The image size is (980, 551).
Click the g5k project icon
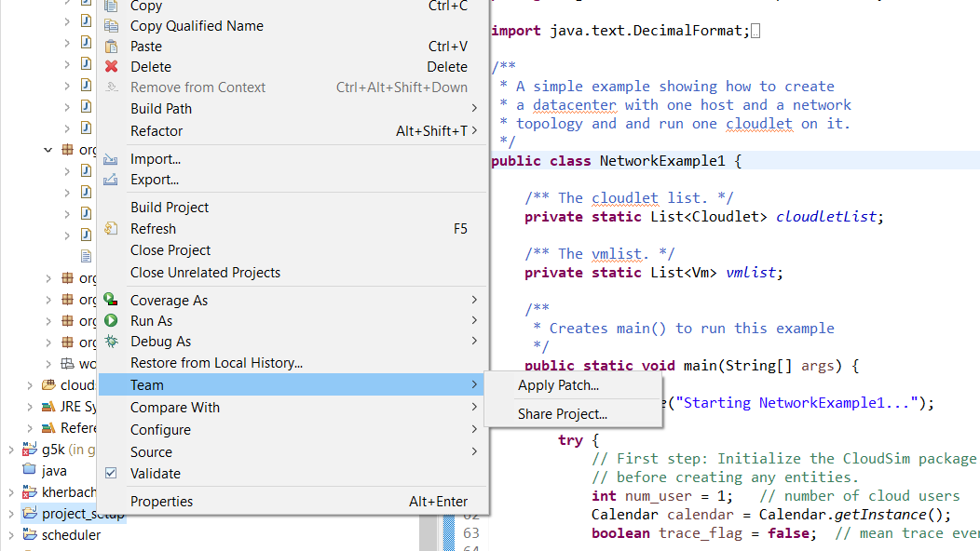tap(30, 449)
